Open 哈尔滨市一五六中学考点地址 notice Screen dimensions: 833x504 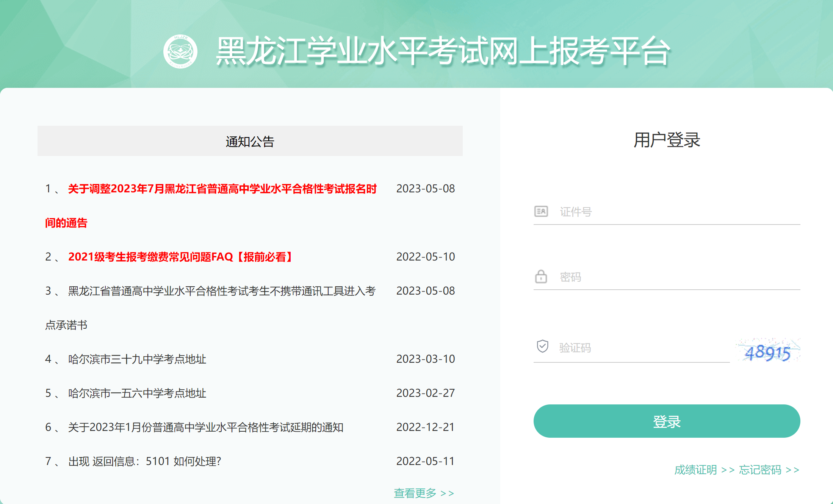[137, 393]
